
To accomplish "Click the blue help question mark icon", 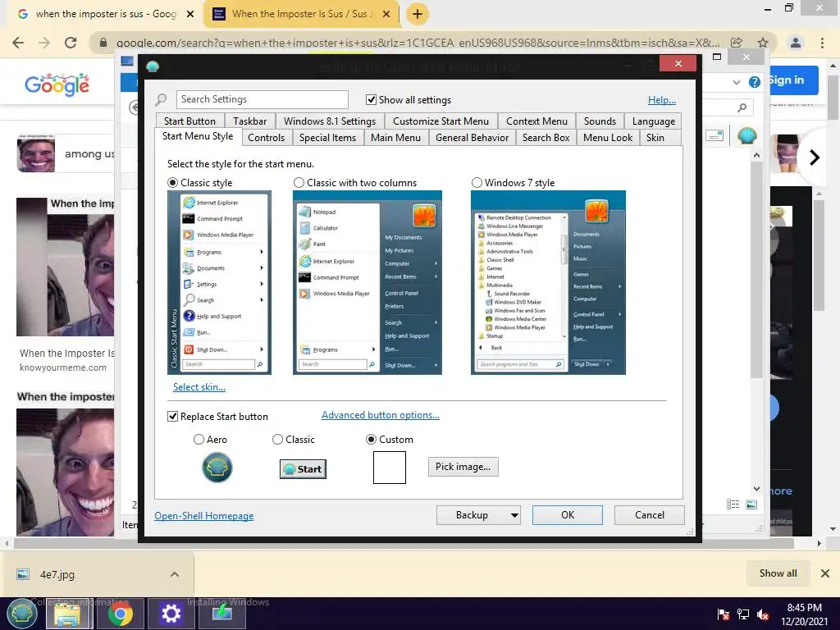I will (755, 82).
